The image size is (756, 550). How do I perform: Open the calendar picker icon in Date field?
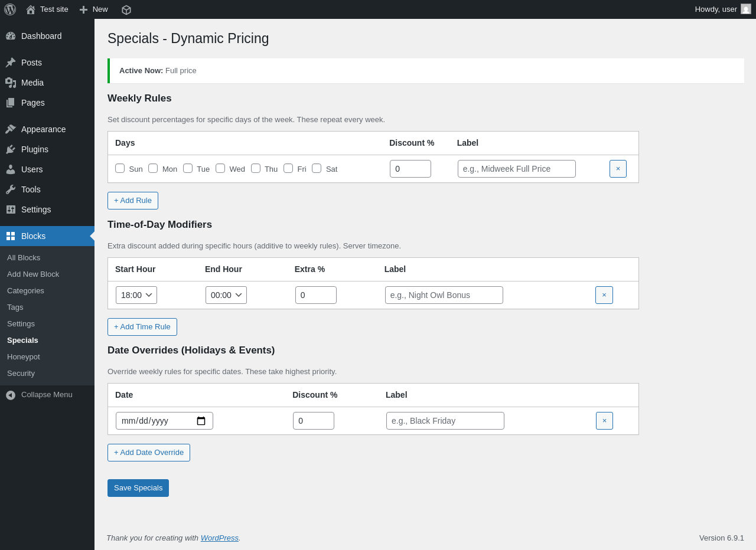click(201, 421)
